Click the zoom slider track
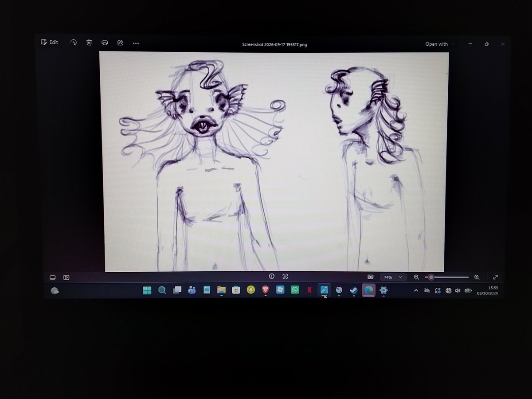Screen dimensions: 532x399 click(x=446, y=277)
